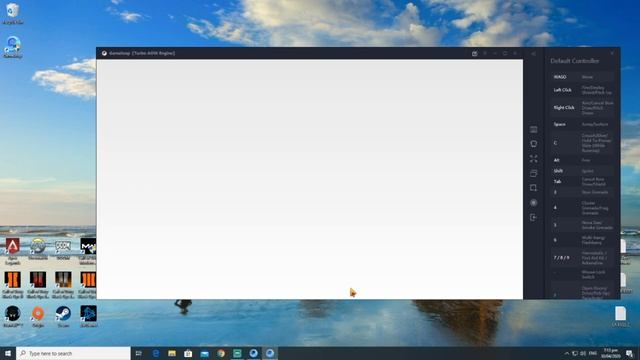Select the 7 / 8 / 9 mapping row
640x360 pixels.
pyautogui.click(x=582, y=258)
